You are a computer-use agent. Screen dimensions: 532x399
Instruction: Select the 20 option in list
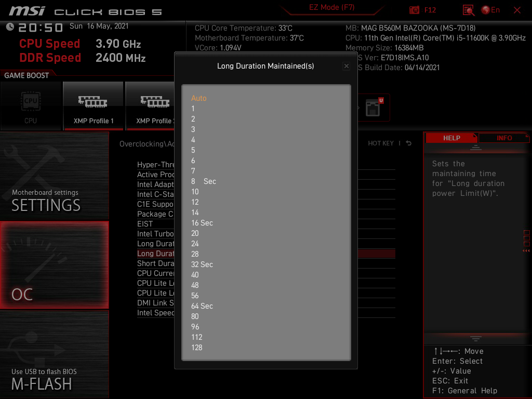(x=195, y=233)
